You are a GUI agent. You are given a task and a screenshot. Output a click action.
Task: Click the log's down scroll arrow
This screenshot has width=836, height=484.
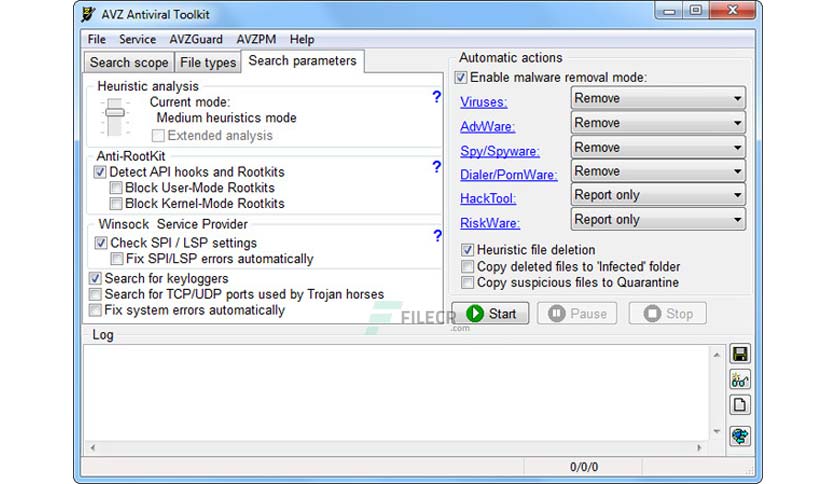click(x=717, y=431)
